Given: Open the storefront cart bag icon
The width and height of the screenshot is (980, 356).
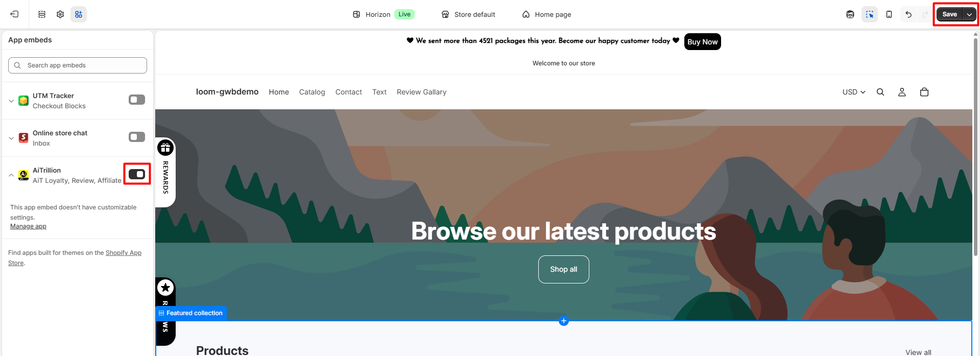Looking at the screenshot, I should click(924, 92).
